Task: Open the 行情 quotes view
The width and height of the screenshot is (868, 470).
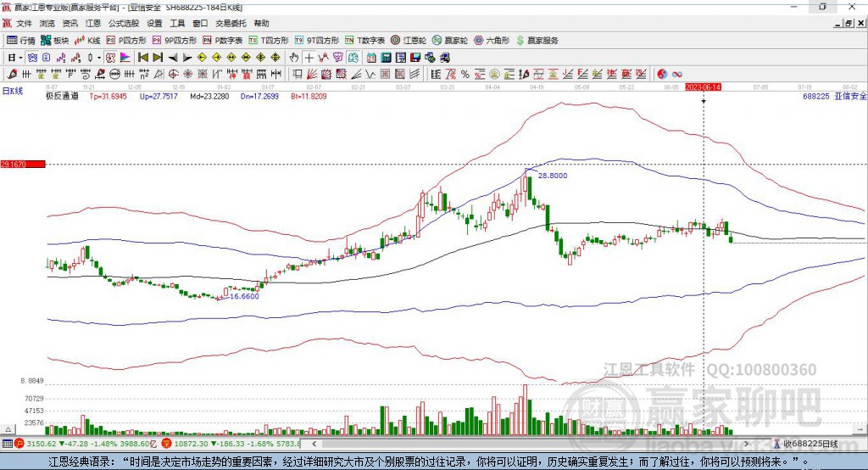Action: click(21, 41)
